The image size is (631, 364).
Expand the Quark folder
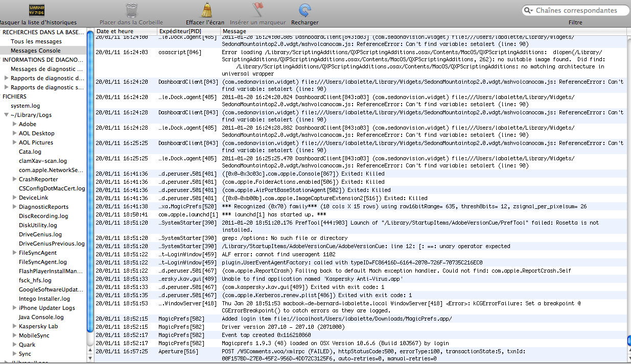pyautogui.click(x=15, y=345)
